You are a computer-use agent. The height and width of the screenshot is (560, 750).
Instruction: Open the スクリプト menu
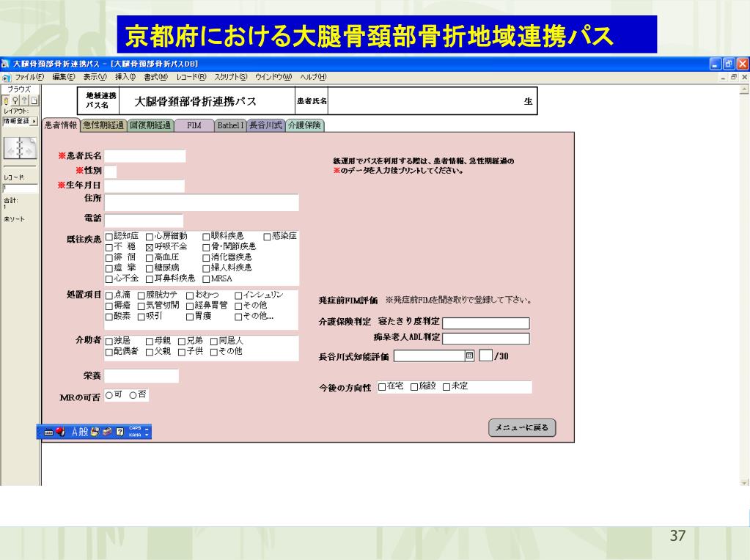pos(230,77)
